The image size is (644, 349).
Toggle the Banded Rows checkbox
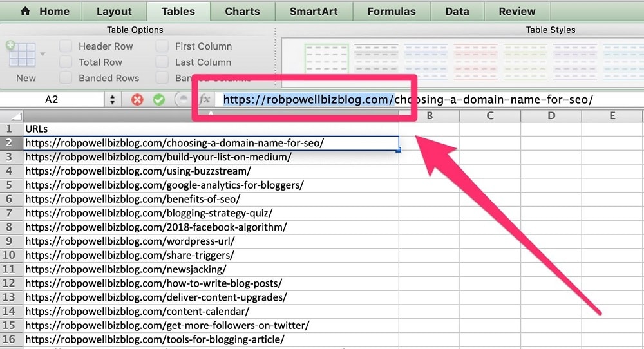click(66, 78)
